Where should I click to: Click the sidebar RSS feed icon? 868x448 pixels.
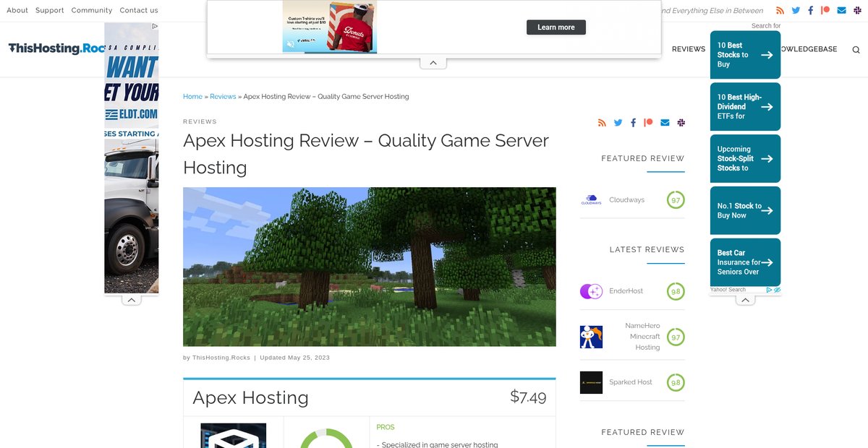[602, 123]
